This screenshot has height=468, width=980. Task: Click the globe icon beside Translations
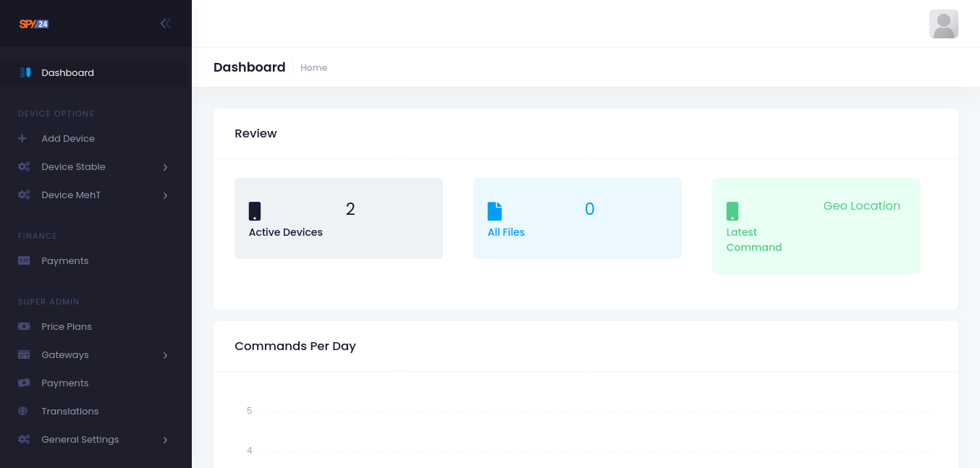pyautogui.click(x=23, y=411)
